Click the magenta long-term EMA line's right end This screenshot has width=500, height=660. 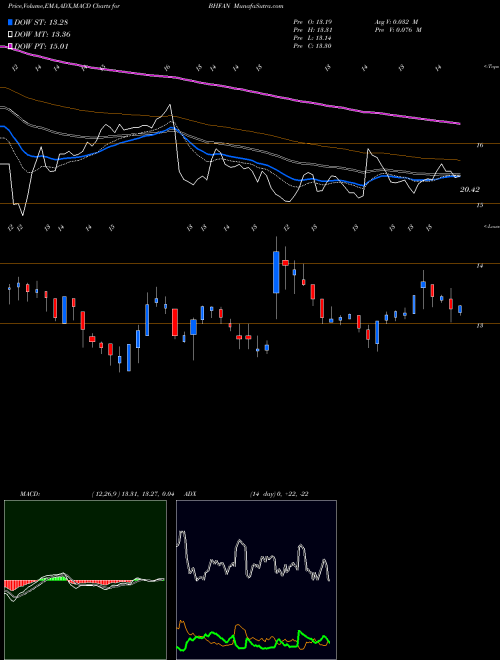pos(458,123)
